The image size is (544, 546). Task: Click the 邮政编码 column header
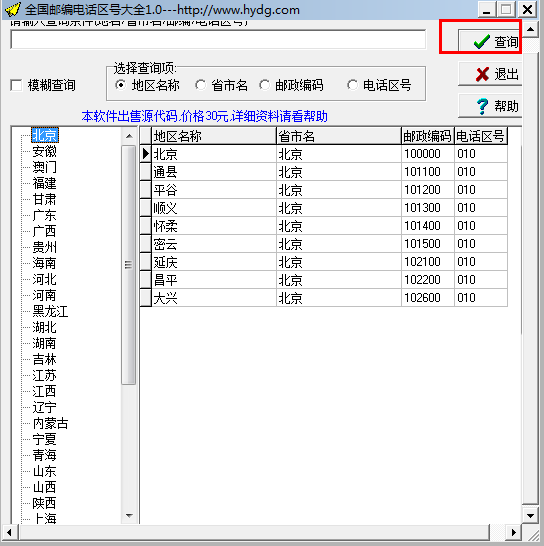[x=428, y=136]
